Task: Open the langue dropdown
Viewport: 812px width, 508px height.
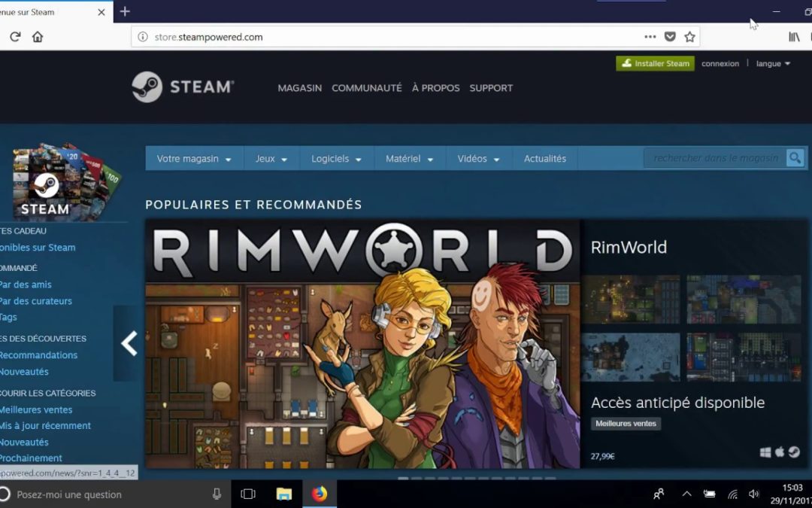Action: pos(772,63)
